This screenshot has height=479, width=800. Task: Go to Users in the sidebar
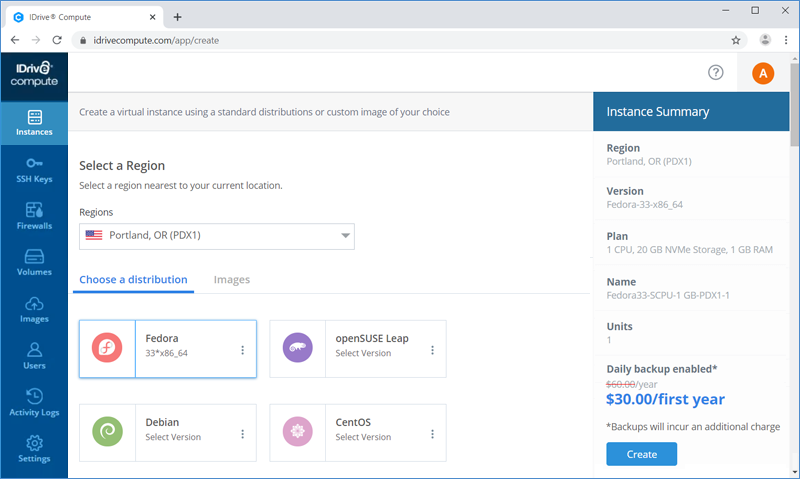[34, 357]
